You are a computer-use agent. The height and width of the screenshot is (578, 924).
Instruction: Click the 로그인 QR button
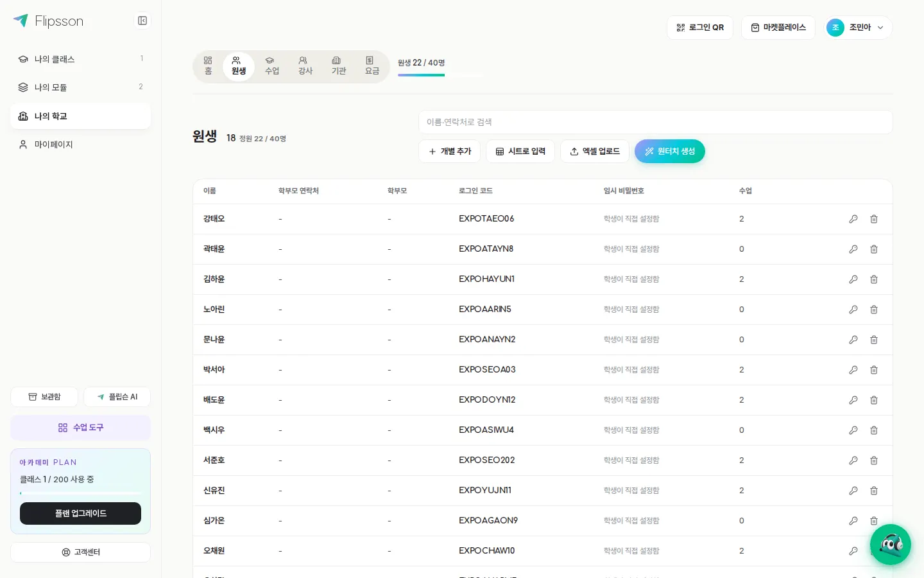[700, 28]
